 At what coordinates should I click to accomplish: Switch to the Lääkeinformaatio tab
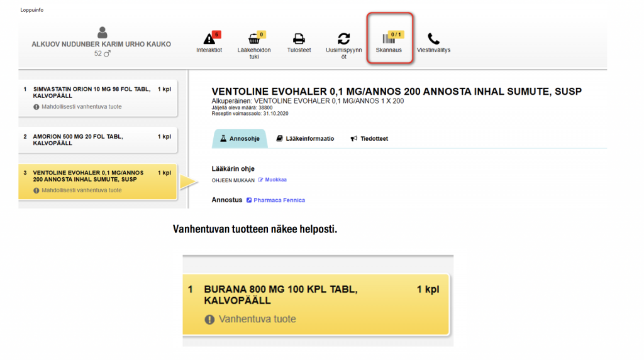click(x=305, y=139)
